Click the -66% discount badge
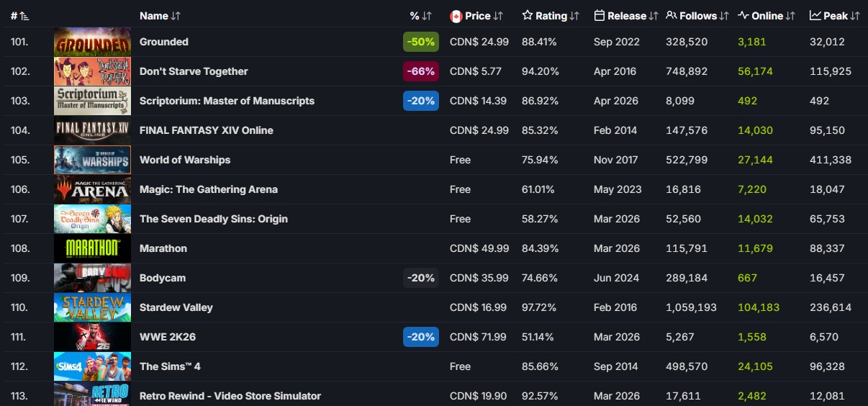Screen dimensions: 868x406 pyautogui.click(x=421, y=71)
